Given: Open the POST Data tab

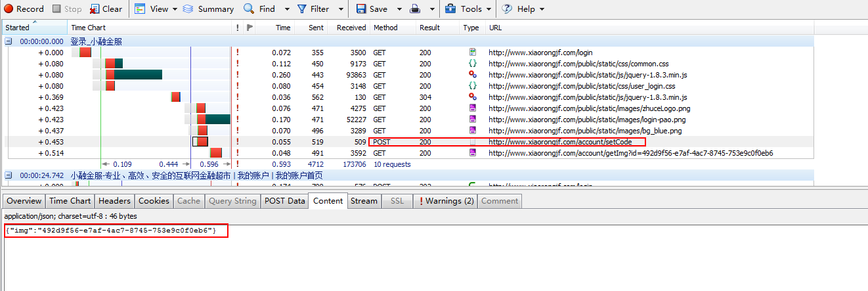Looking at the screenshot, I should [284, 201].
